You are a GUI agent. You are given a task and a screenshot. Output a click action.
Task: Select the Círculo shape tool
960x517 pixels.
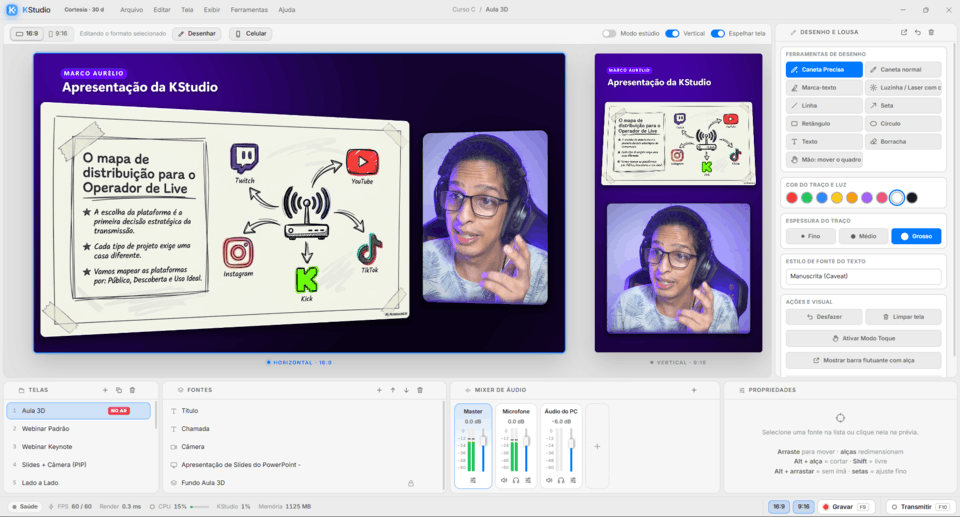pyautogui.click(x=903, y=124)
